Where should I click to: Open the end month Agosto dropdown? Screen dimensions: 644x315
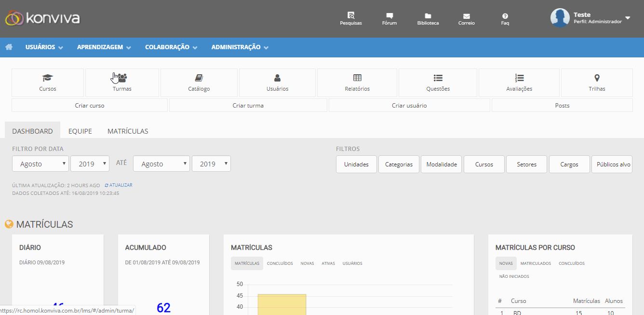pyautogui.click(x=161, y=164)
